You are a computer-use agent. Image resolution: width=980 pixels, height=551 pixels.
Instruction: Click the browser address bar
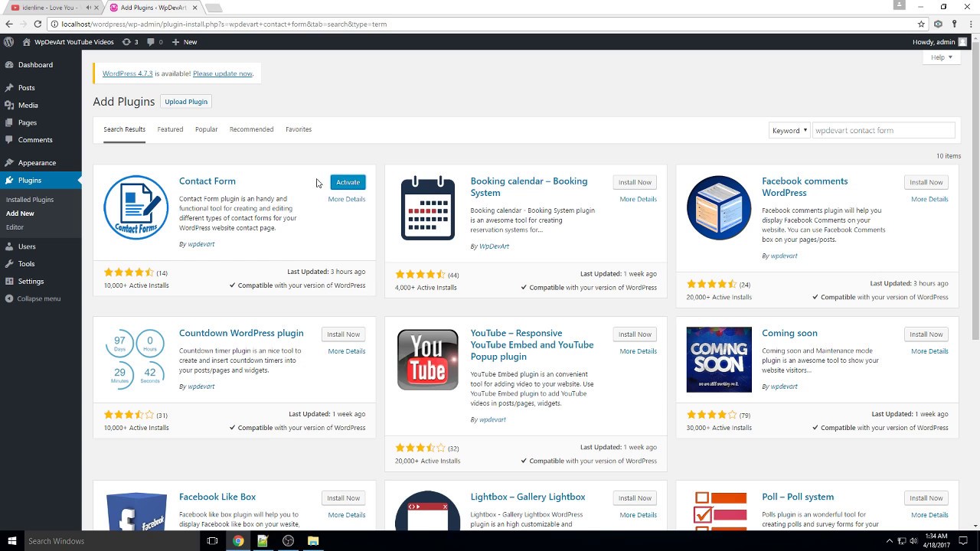[x=481, y=24]
